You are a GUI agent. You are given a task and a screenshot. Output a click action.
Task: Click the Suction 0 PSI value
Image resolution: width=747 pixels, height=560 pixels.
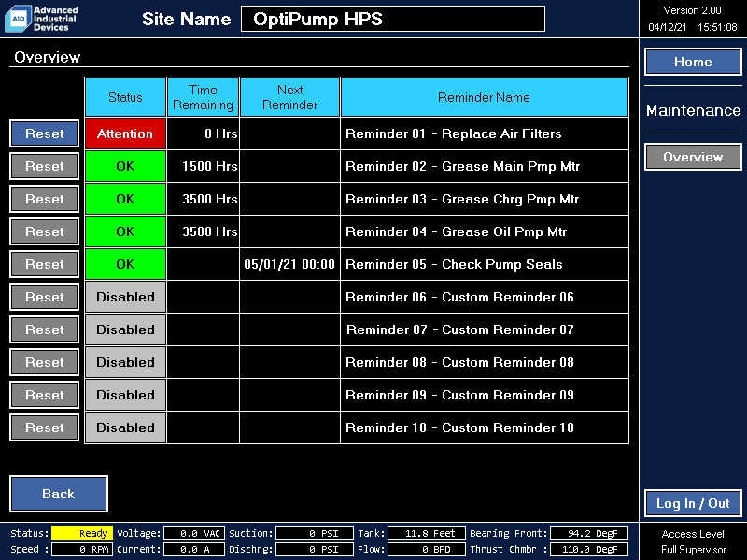pos(315,533)
